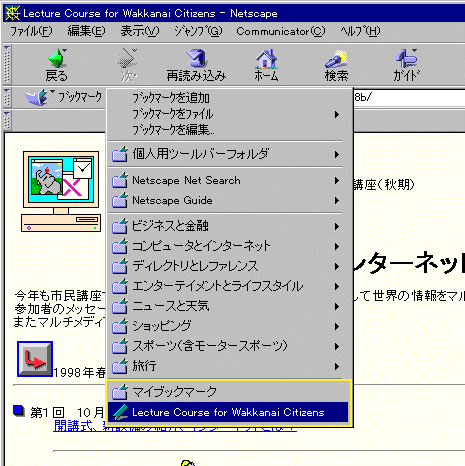
Task: Click the Back (戻る) toolbar icon
Action: point(57,59)
